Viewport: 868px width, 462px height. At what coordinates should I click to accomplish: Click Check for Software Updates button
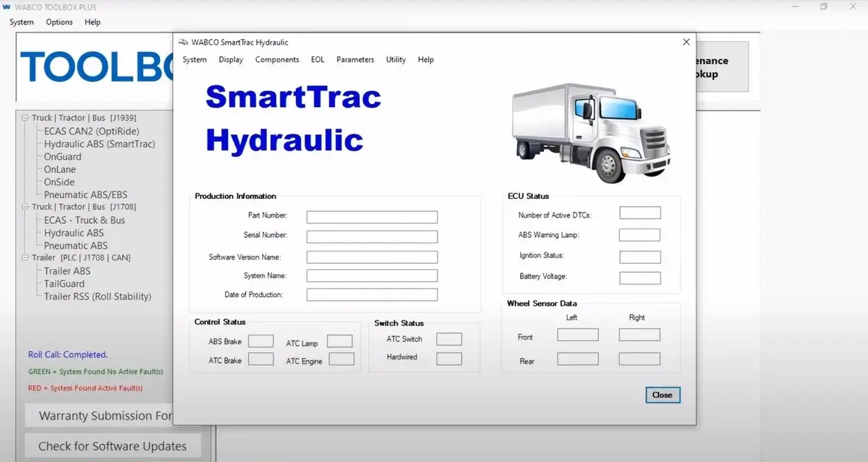[112, 446]
